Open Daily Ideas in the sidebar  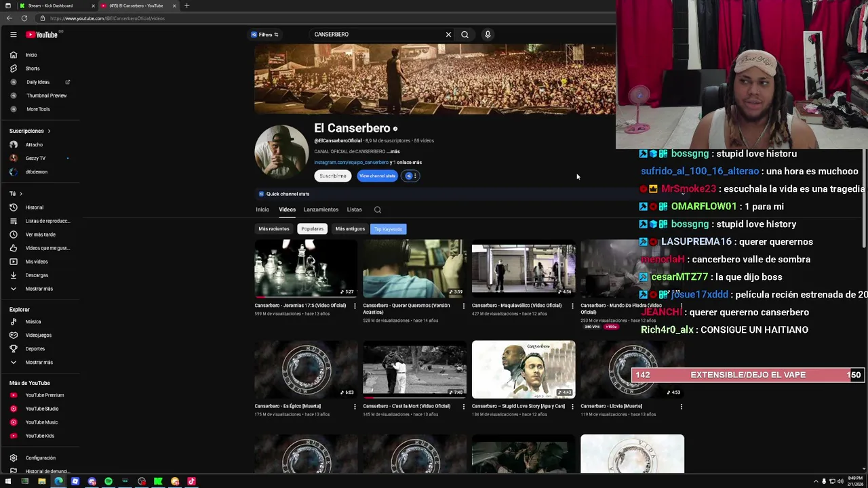38,82
